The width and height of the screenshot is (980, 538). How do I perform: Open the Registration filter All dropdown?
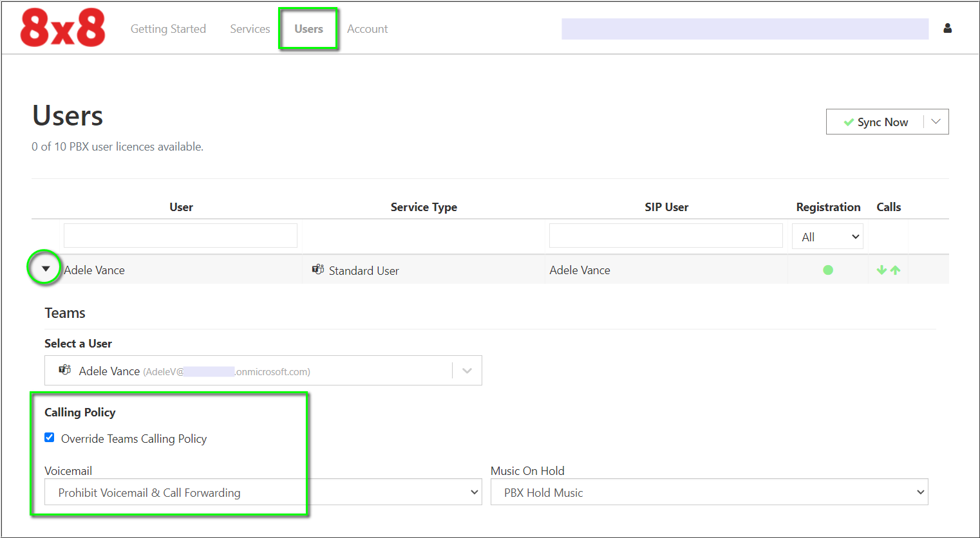827,236
